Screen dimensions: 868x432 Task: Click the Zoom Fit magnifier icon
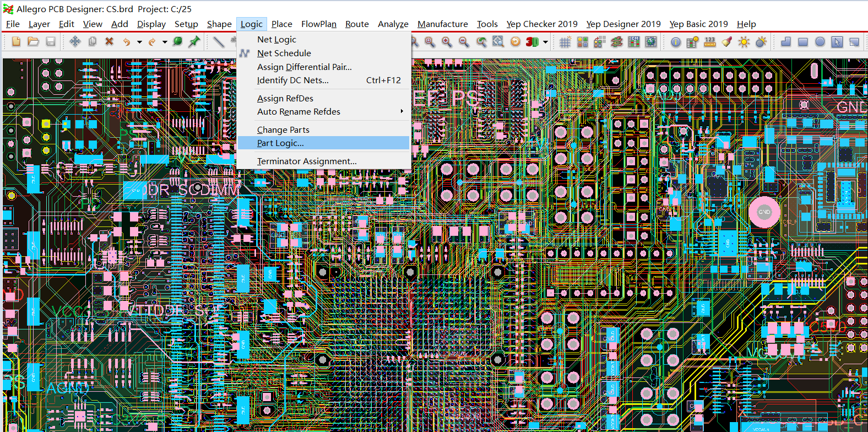(430, 42)
